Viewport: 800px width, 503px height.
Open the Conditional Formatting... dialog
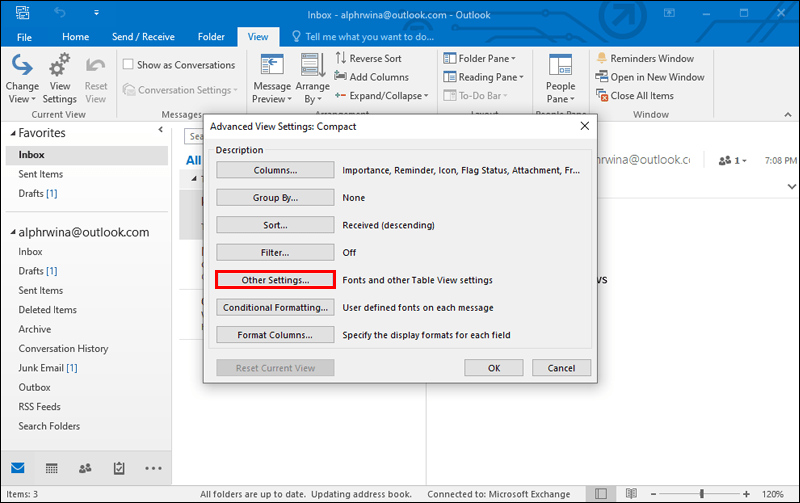click(x=276, y=308)
